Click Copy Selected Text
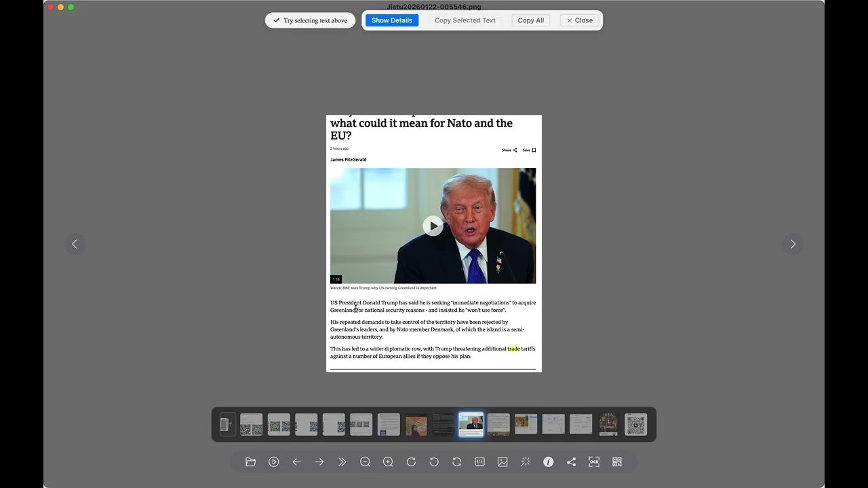The image size is (868, 488). coord(465,20)
